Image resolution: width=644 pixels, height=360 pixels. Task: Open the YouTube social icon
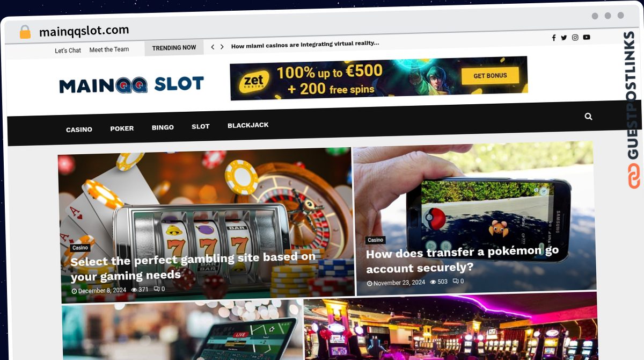pyautogui.click(x=587, y=37)
